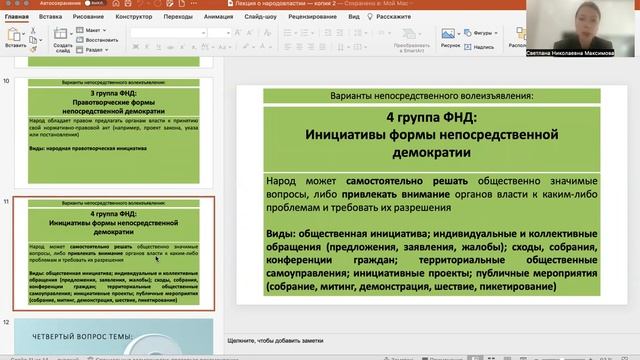This screenshot has width=640, height=360.
Task: Switch to the Главная tab
Action: coord(17,17)
